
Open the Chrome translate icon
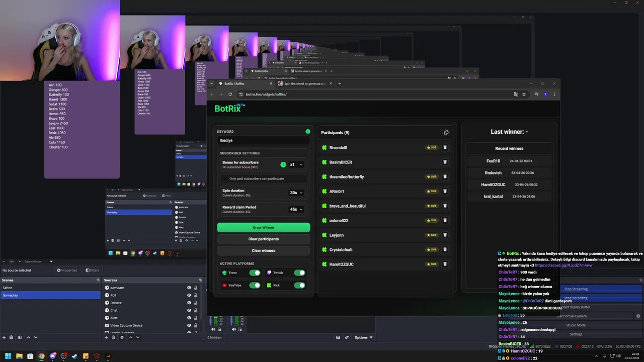(x=516, y=94)
